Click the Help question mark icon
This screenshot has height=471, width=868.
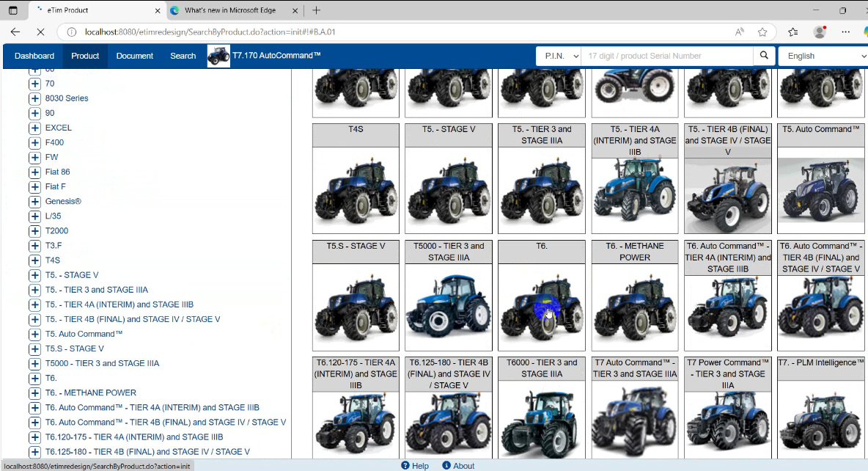[x=405, y=465]
